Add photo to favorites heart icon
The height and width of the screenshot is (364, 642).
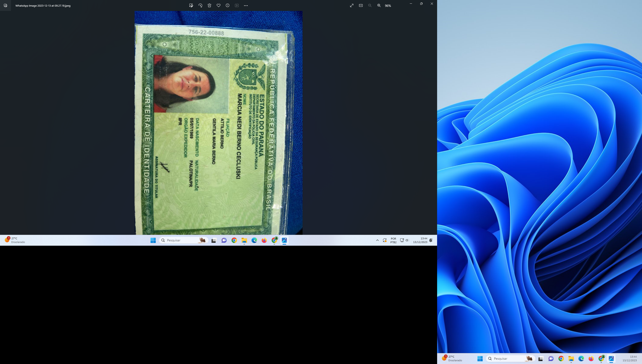[218, 5]
